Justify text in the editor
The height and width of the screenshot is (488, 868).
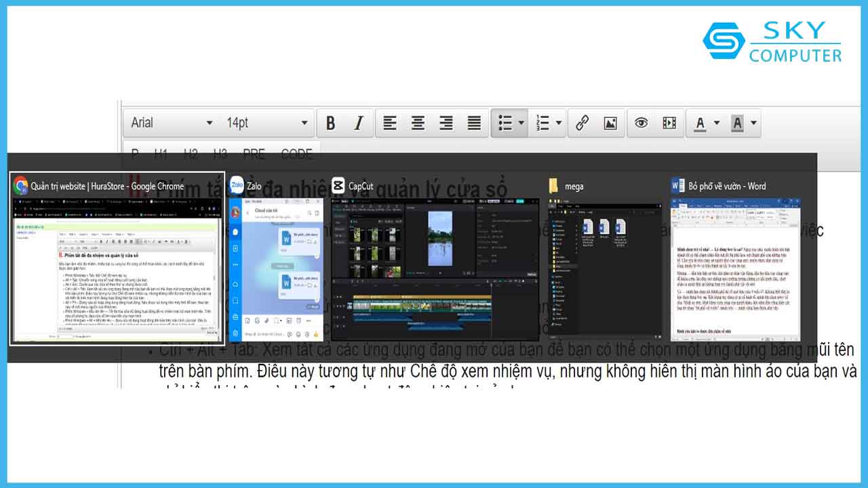pyautogui.click(x=474, y=123)
